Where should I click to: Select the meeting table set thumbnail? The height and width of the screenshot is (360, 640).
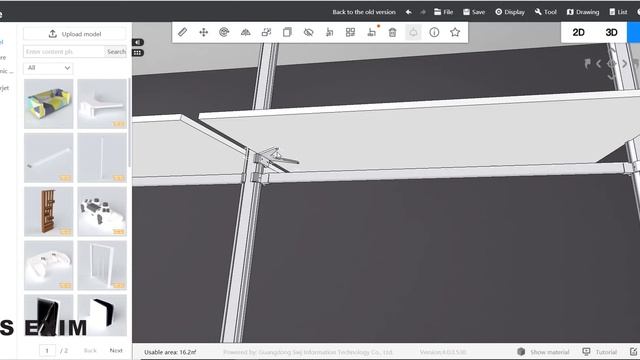pyautogui.click(x=102, y=211)
